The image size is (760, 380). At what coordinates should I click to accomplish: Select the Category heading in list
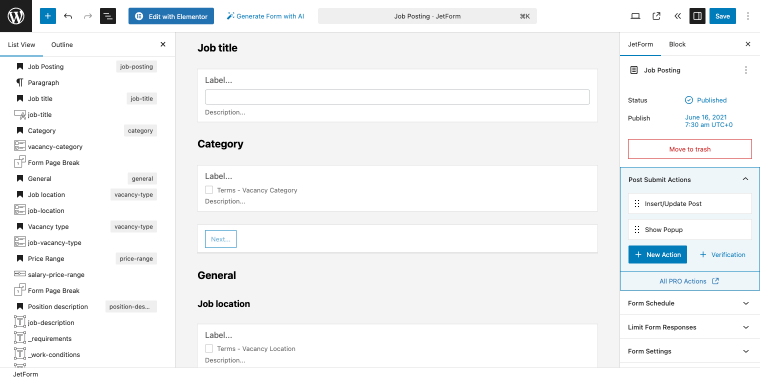[42, 130]
